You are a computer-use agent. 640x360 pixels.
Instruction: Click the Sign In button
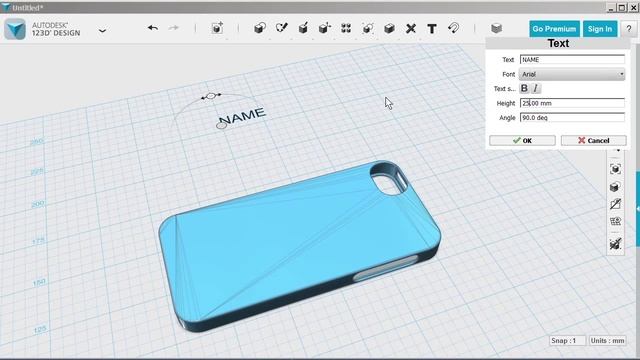(x=600, y=29)
